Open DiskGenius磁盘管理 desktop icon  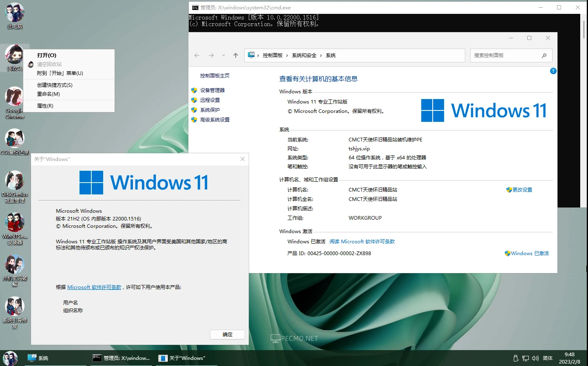15,187
